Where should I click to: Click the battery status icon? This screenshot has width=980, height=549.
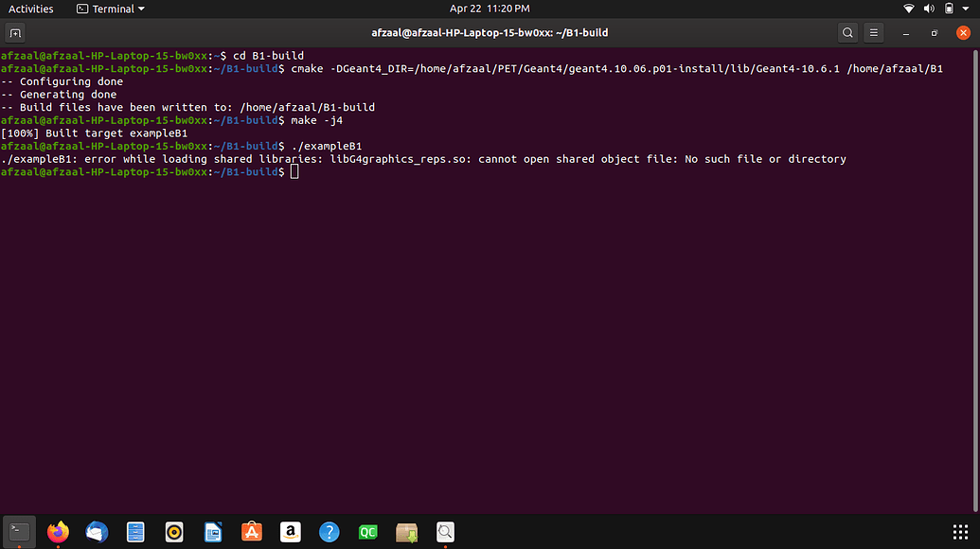click(x=949, y=9)
